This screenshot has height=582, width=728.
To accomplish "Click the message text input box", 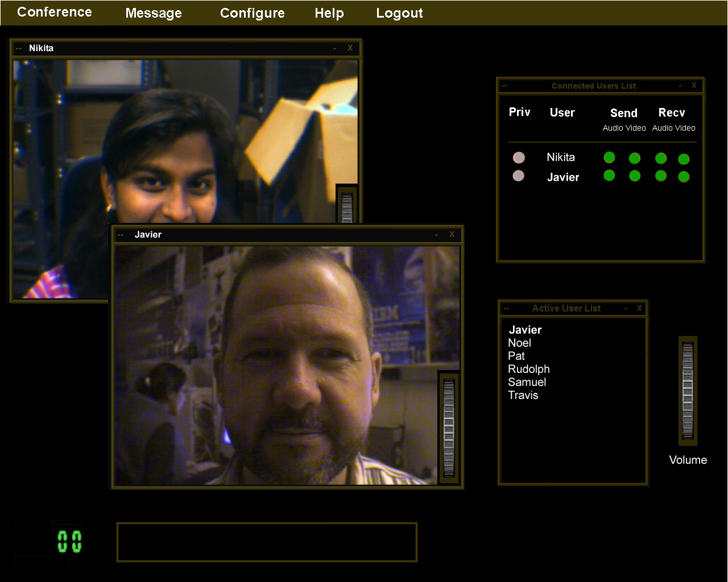I will click(x=267, y=542).
